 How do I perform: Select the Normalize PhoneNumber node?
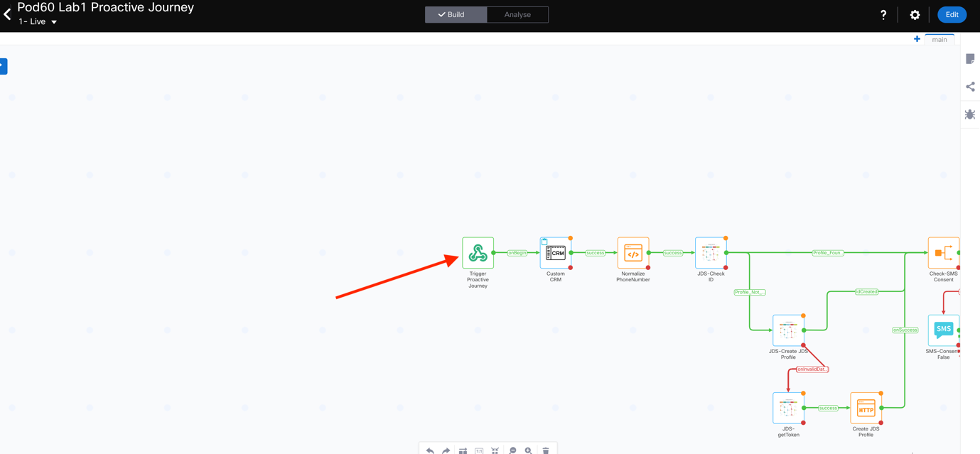(x=633, y=253)
